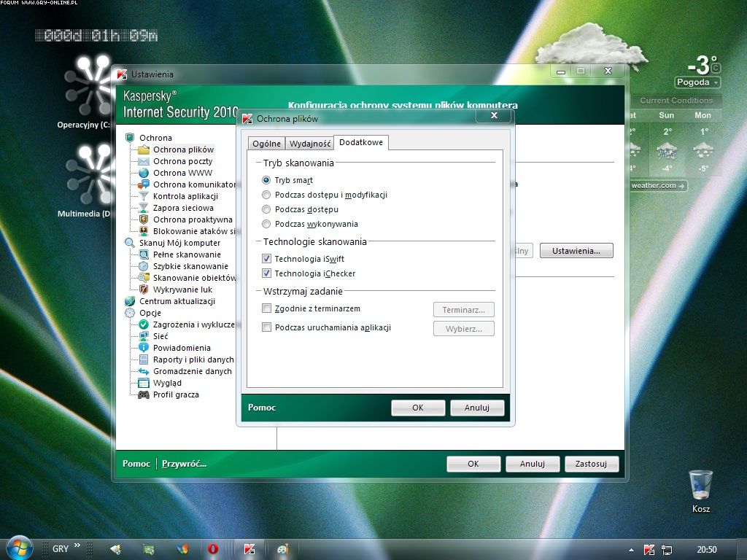Switch to the Ogólne tab

(266, 144)
